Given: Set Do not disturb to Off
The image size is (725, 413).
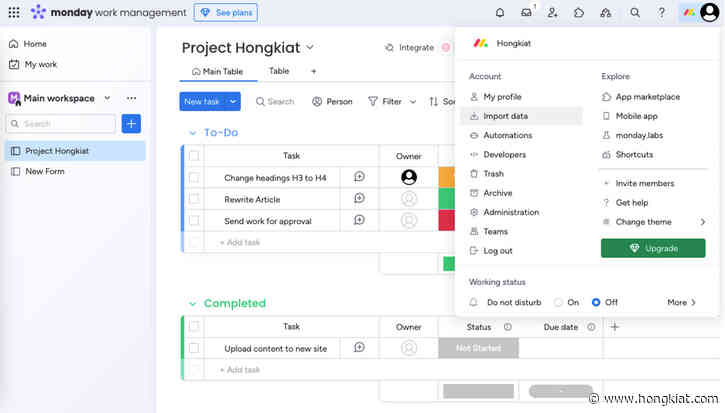Looking at the screenshot, I should pyautogui.click(x=596, y=302).
